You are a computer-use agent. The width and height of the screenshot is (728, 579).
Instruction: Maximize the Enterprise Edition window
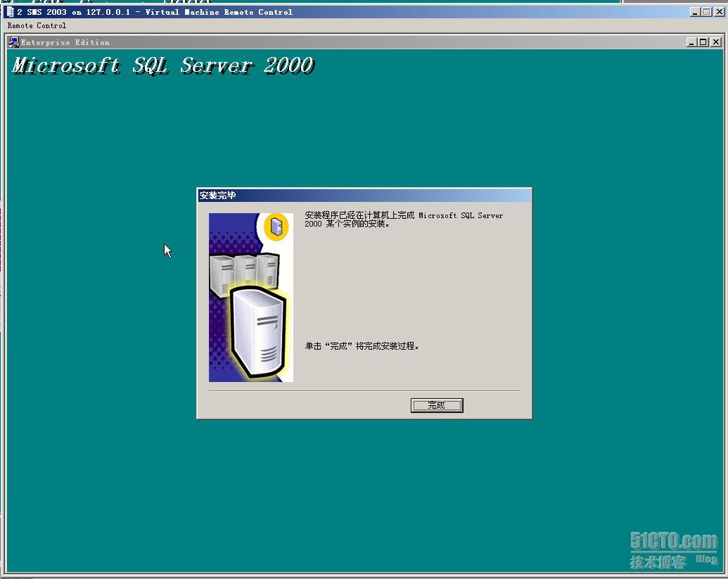tap(703, 42)
